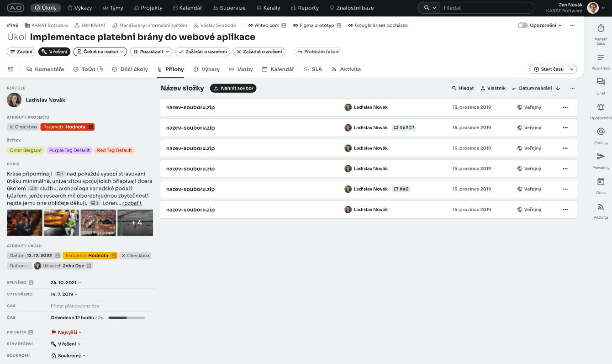The width and height of the screenshot is (612, 364).
Task: Open Projekty in top navigation
Action: coord(148,8)
